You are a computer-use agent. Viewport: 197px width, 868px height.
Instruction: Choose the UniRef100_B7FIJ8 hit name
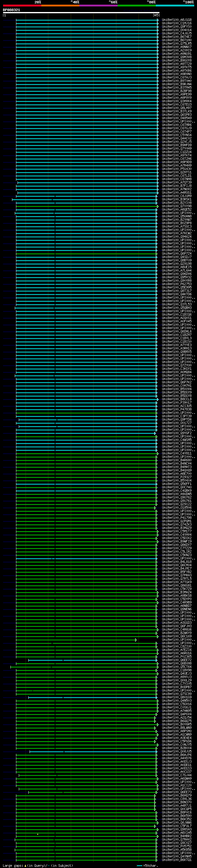coord(177,186)
